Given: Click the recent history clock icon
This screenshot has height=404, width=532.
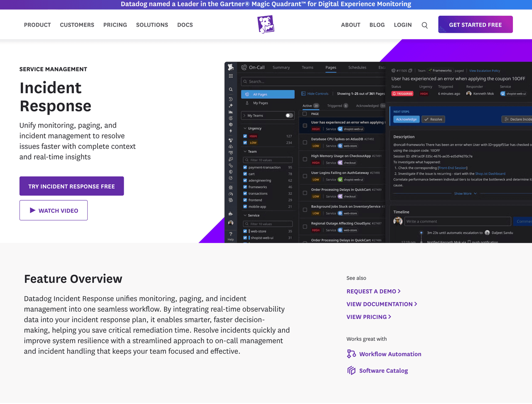Looking at the screenshot, I should click(231, 99).
